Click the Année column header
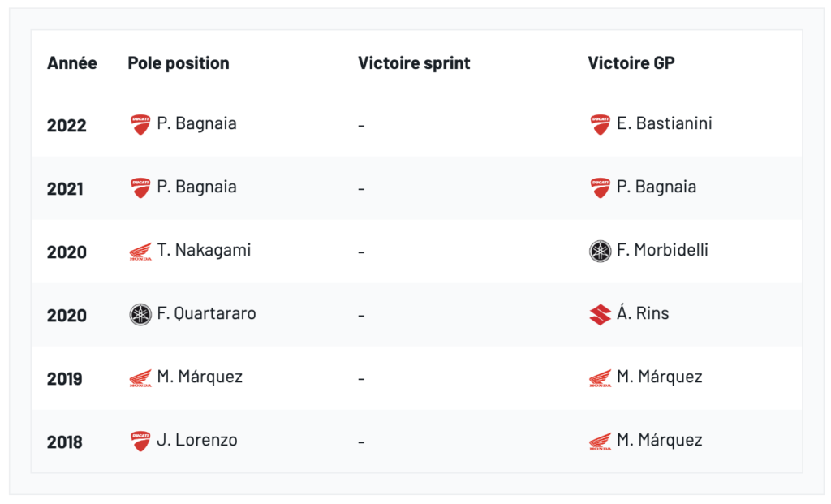831x504 pixels. [72, 63]
